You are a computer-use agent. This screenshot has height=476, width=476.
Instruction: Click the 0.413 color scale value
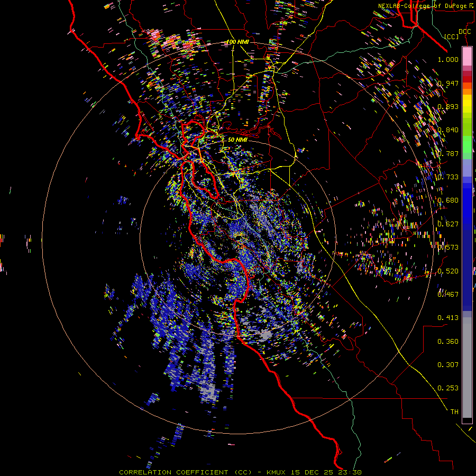[448, 318]
